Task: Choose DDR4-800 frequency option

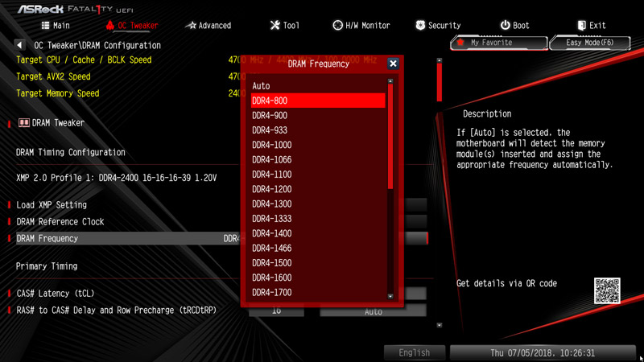Action: point(318,101)
